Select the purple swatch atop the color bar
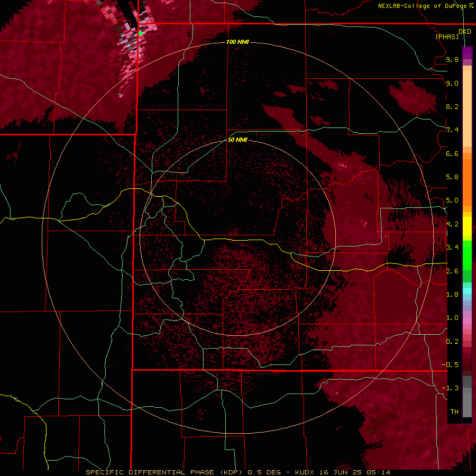This screenshot has width=476, height=476. coord(467,53)
